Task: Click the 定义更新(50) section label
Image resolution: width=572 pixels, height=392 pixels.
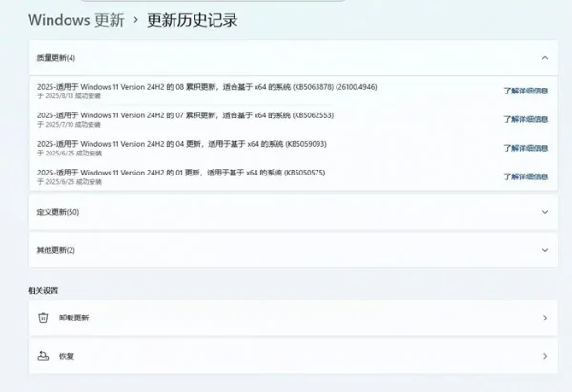Action: 58,212
